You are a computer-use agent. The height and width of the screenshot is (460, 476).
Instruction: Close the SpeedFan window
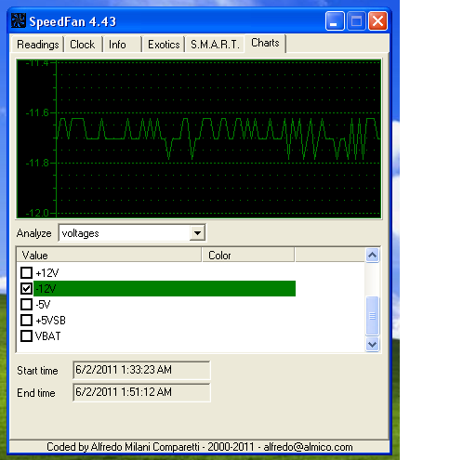coord(377,21)
